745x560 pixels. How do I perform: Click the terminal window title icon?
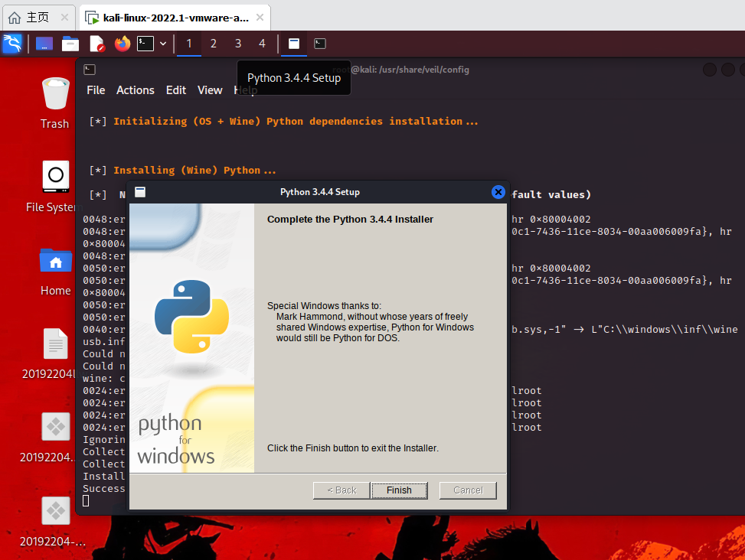90,70
